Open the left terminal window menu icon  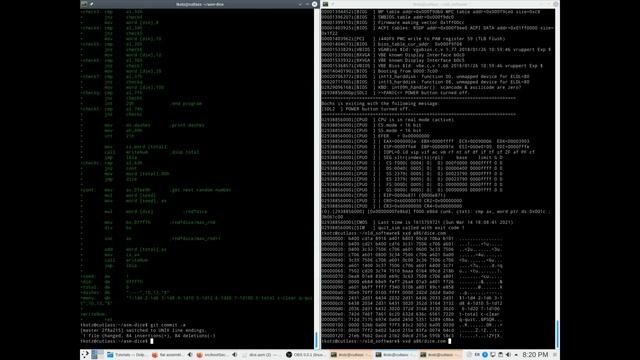point(84,4)
